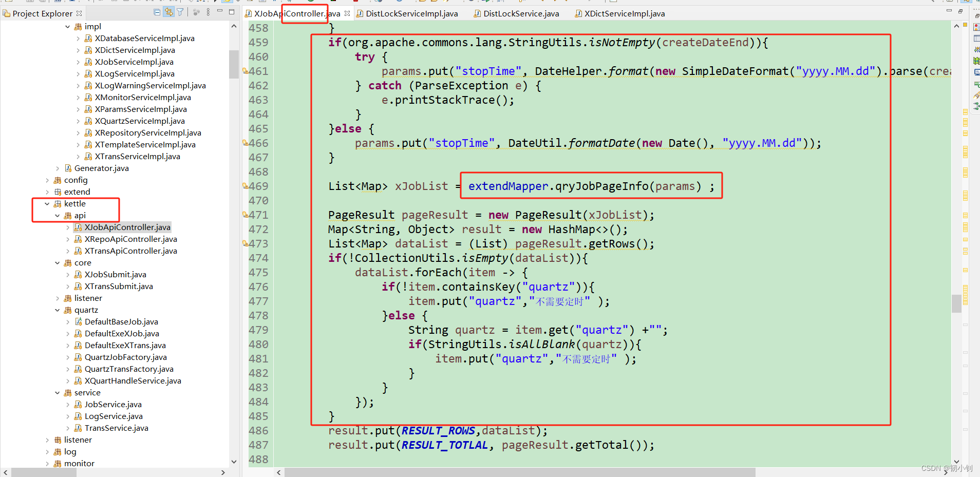Select the XJobSubmit.java file icon
Viewport: 980px width, 477px height.
[x=78, y=275]
